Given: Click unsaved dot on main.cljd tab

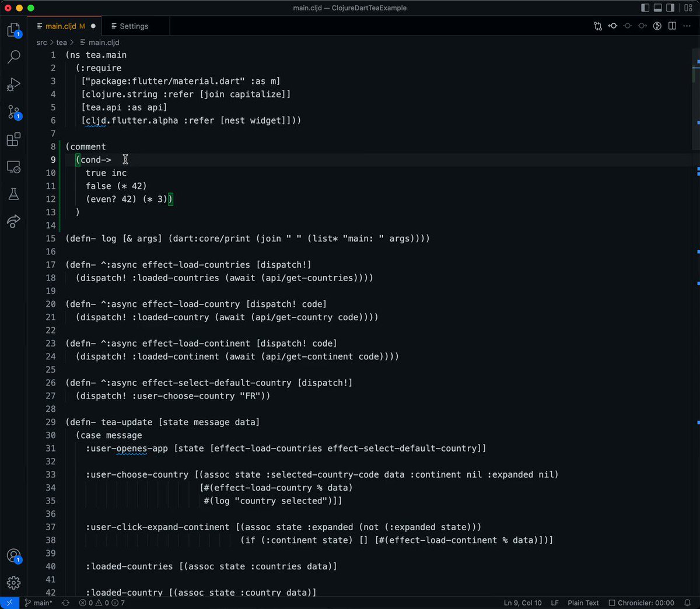Looking at the screenshot, I should pos(93,26).
